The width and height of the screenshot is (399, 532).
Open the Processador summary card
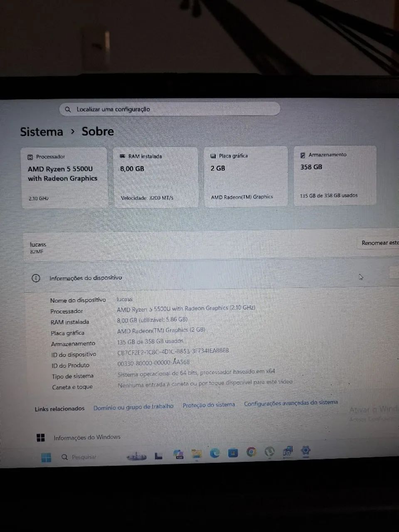pos(64,177)
